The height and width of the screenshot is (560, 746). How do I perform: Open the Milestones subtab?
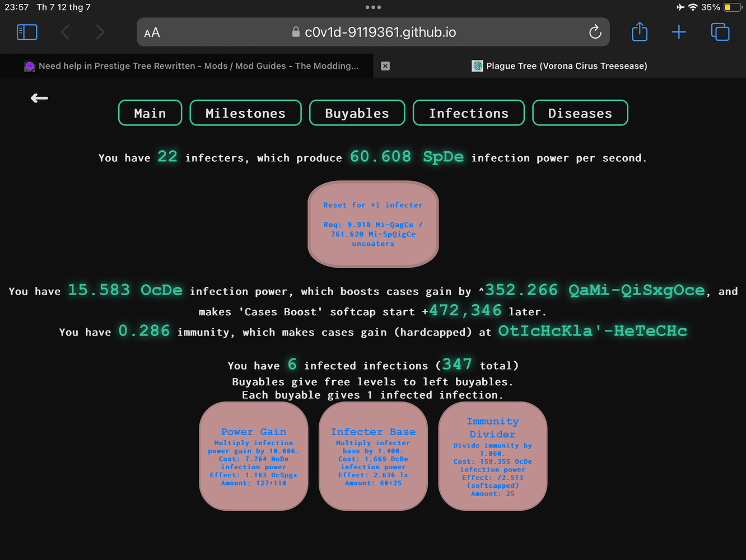click(x=245, y=113)
